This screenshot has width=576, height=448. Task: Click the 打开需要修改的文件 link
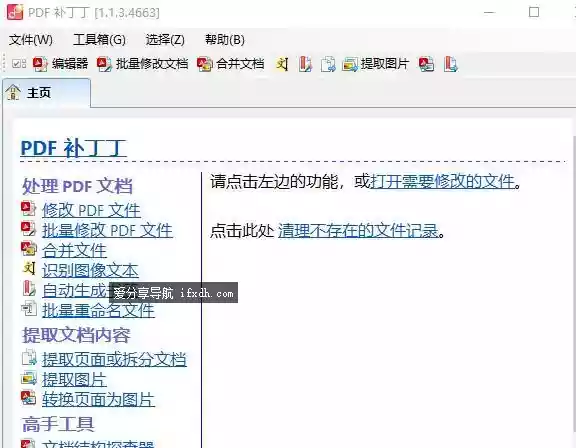[443, 182]
